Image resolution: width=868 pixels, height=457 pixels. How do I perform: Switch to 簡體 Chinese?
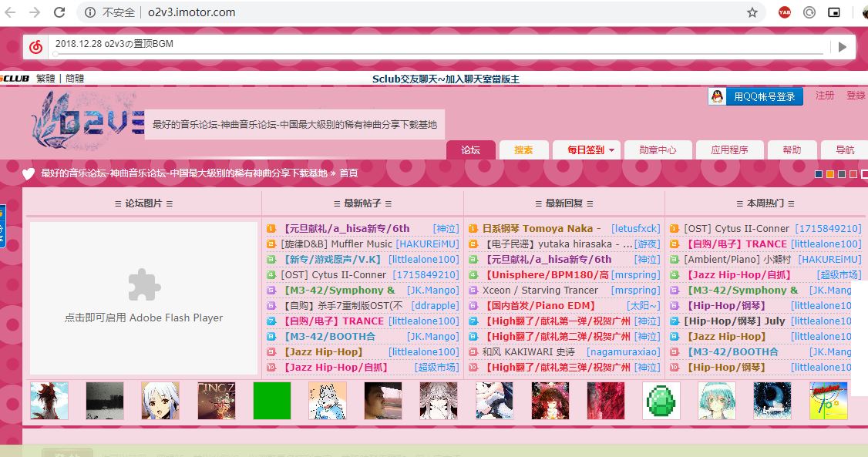point(75,79)
